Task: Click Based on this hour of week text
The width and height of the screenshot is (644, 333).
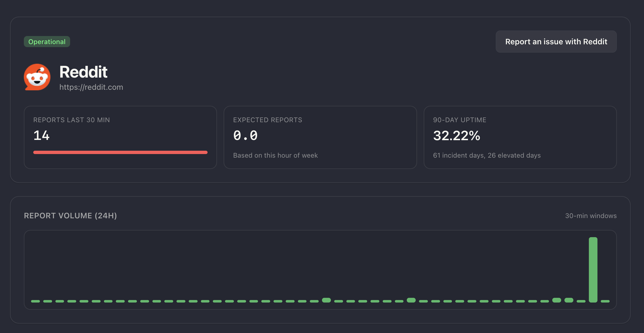Action: [275, 155]
